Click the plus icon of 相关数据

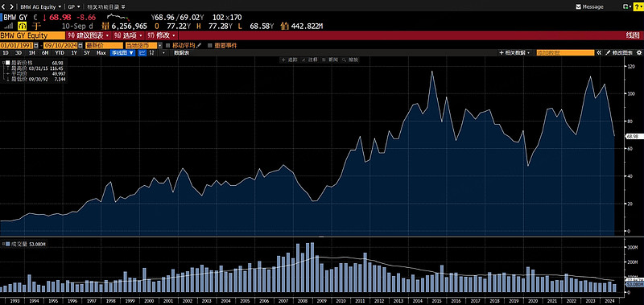tap(501, 52)
